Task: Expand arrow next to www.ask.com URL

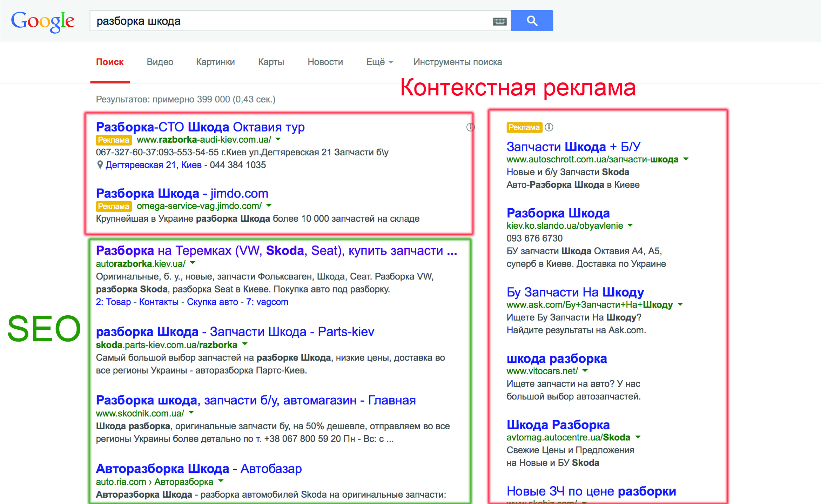Action: point(680,304)
